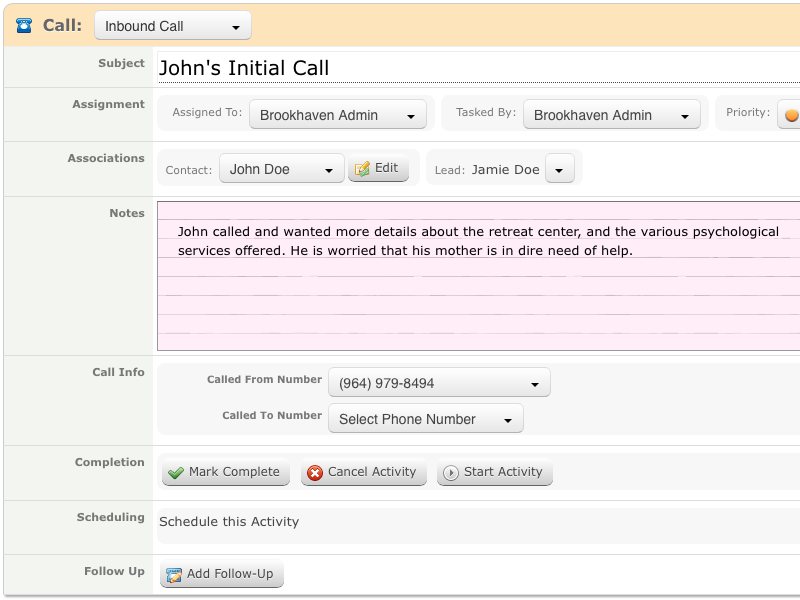Click the telephone icon beside Call
Image resolution: width=800 pixels, height=600 pixels.
(x=24, y=25)
